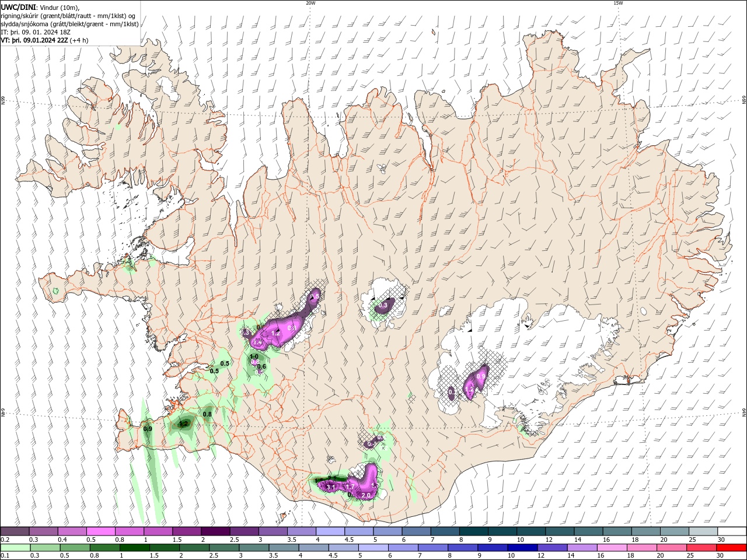Select the 'rigning/skúrir' legend description line

68,16
